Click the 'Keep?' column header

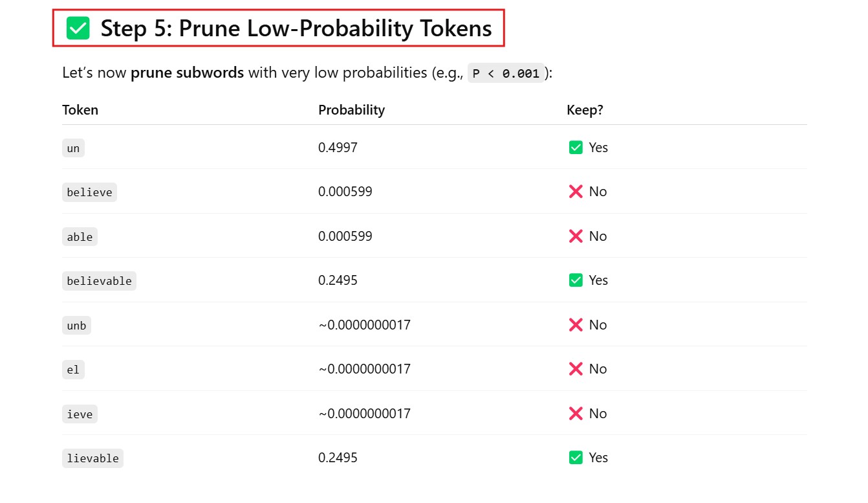(x=585, y=110)
